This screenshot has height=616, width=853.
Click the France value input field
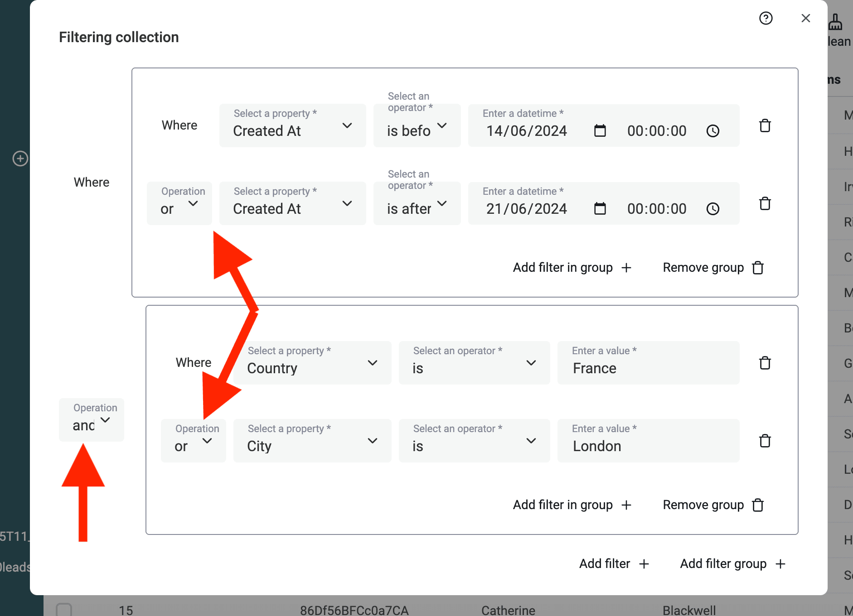(x=648, y=368)
